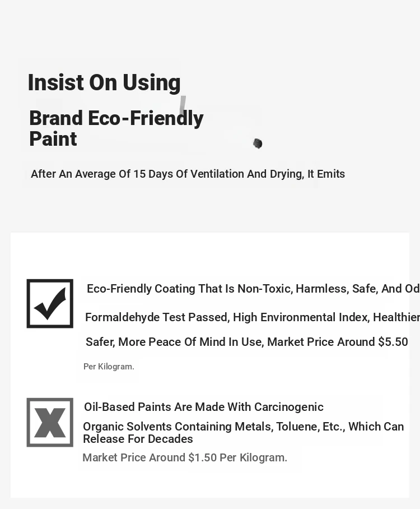Click the "$1.50" price in the last line
The width and height of the screenshot is (420, 509).
(x=202, y=457)
